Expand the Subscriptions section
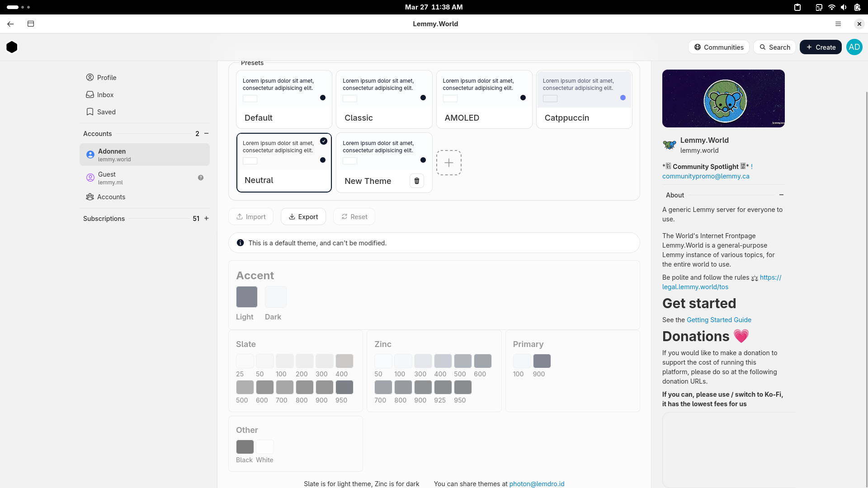 pos(207,219)
